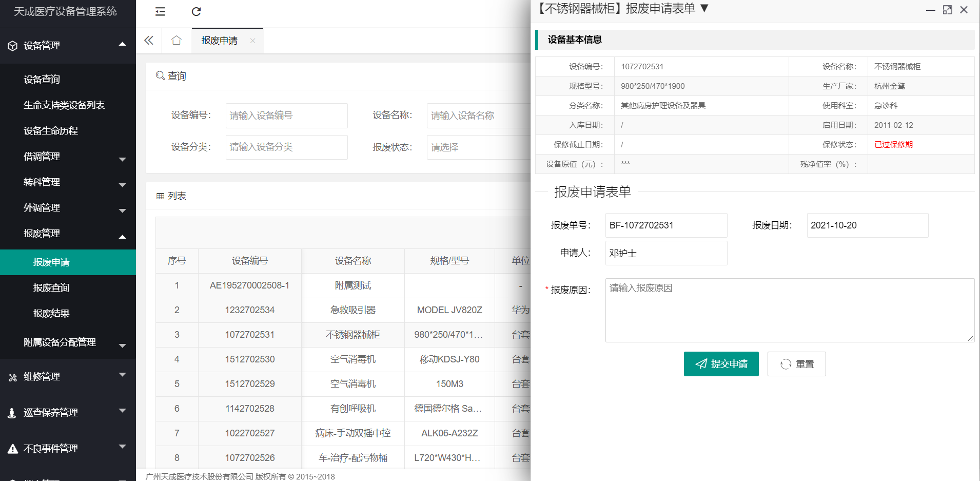Expand the 巡查保养管理 section

tap(122, 411)
